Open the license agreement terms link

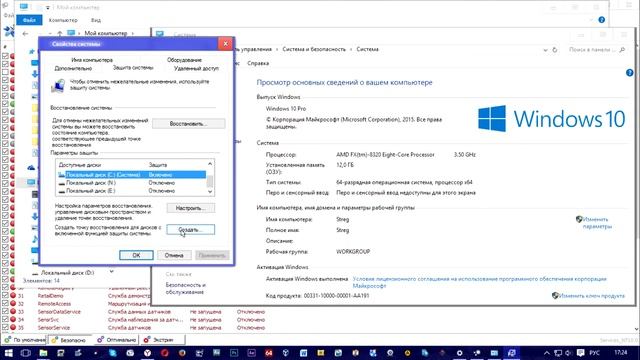click(x=480, y=282)
